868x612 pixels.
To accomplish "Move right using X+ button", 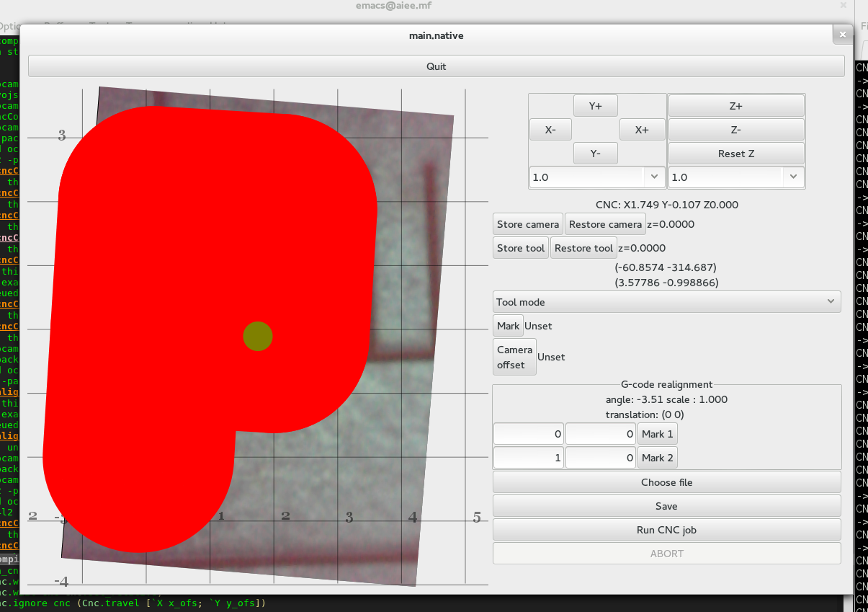I will tap(641, 130).
